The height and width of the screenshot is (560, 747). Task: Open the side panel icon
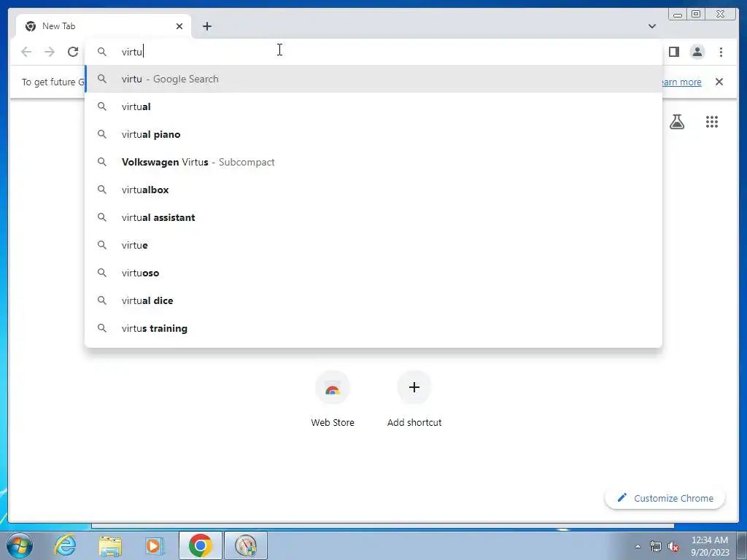[x=673, y=52]
